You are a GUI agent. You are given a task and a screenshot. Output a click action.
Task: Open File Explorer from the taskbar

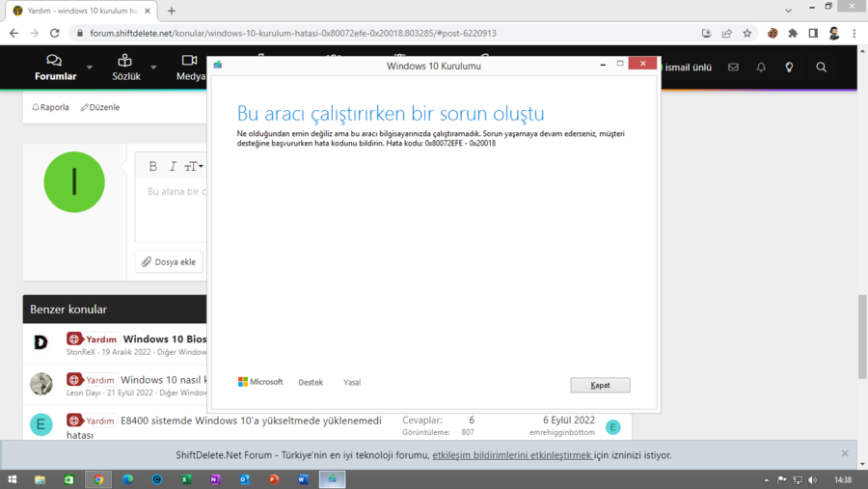click(40, 479)
